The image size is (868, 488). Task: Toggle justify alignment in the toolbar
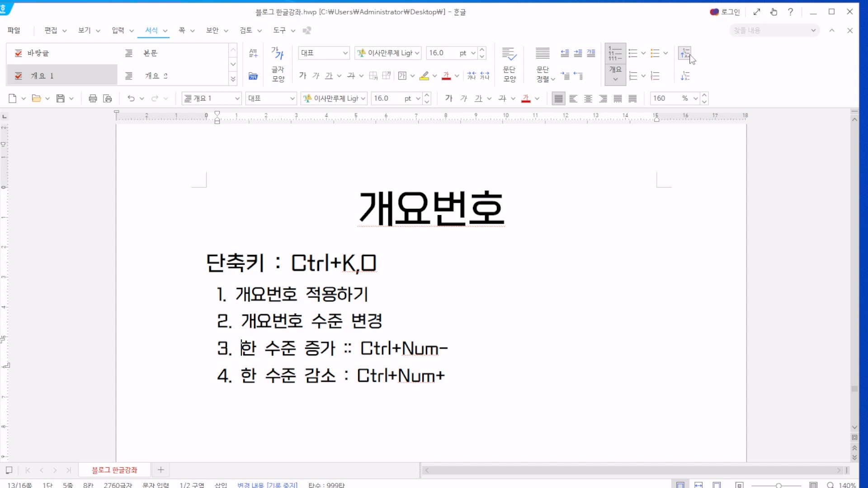558,99
